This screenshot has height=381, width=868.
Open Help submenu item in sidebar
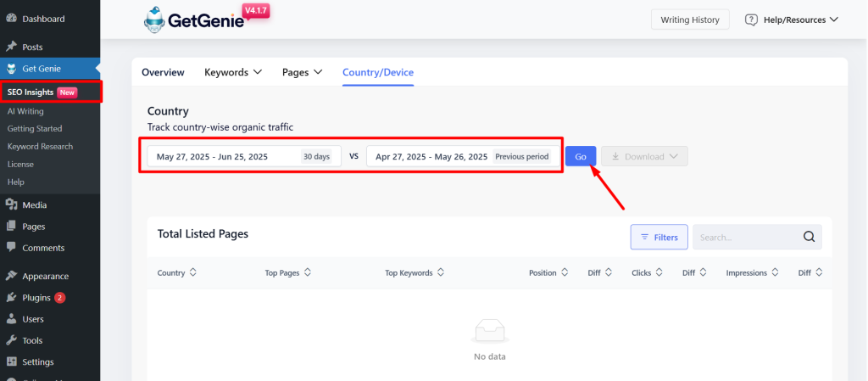(x=15, y=182)
